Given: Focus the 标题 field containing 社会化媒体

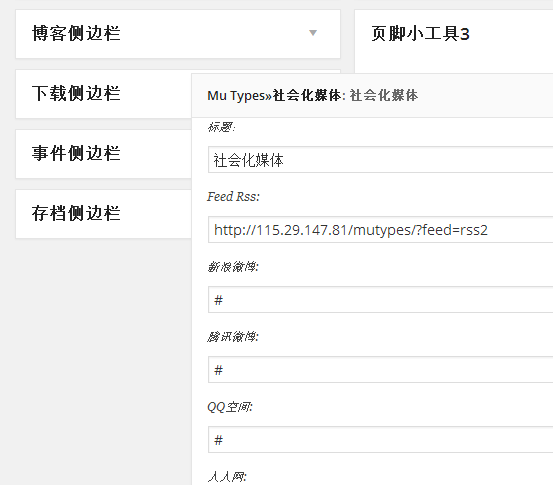Looking at the screenshot, I should [381, 160].
